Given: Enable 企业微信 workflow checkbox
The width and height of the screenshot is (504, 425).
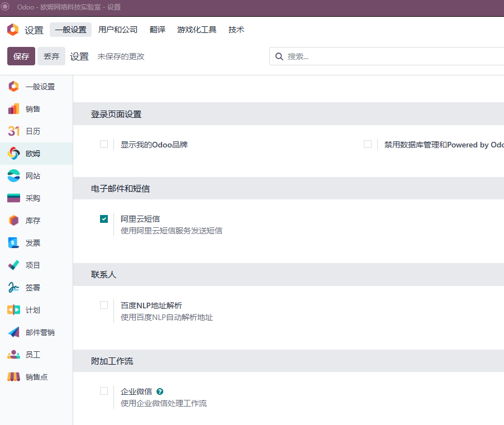Looking at the screenshot, I should [104, 391].
